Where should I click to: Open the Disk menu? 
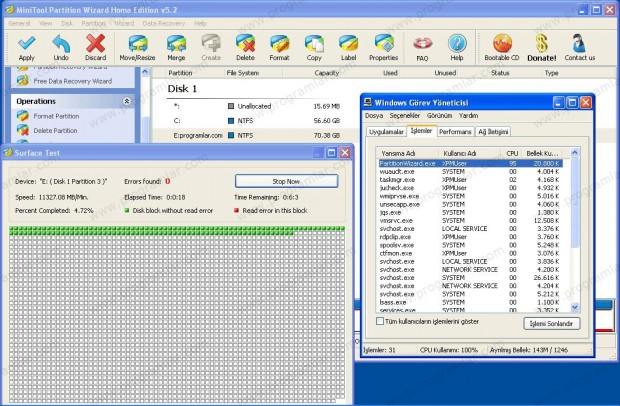(67, 23)
